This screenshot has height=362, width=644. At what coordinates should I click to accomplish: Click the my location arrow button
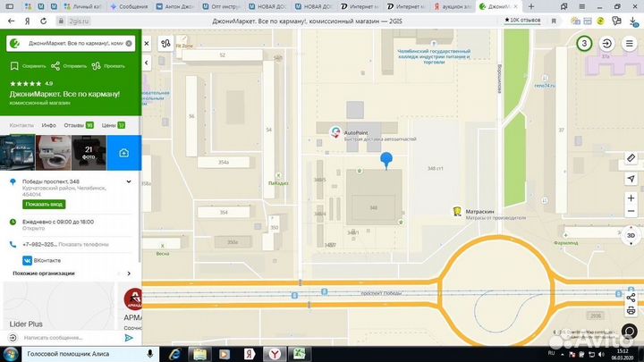tap(631, 177)
